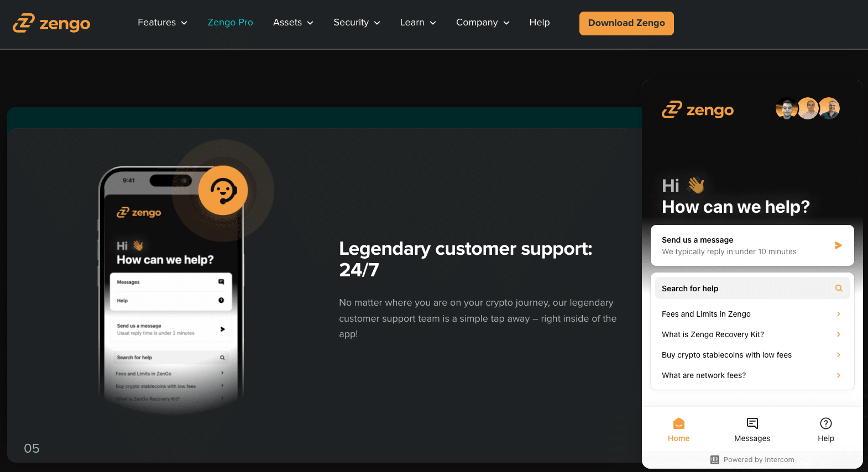868x472 pixels.
Task: Switch to the Messages tab
Action: (752, 430)
